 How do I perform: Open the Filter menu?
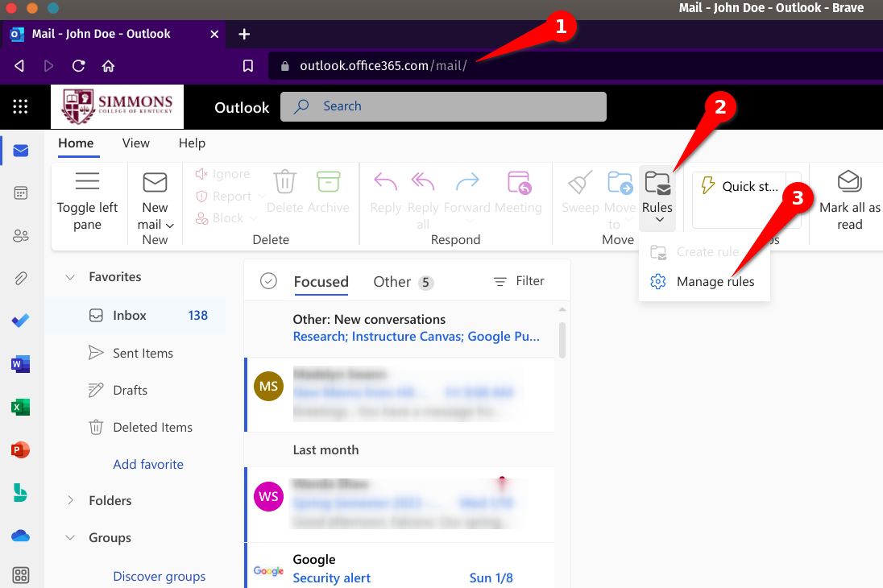click(x=519, y=281)
